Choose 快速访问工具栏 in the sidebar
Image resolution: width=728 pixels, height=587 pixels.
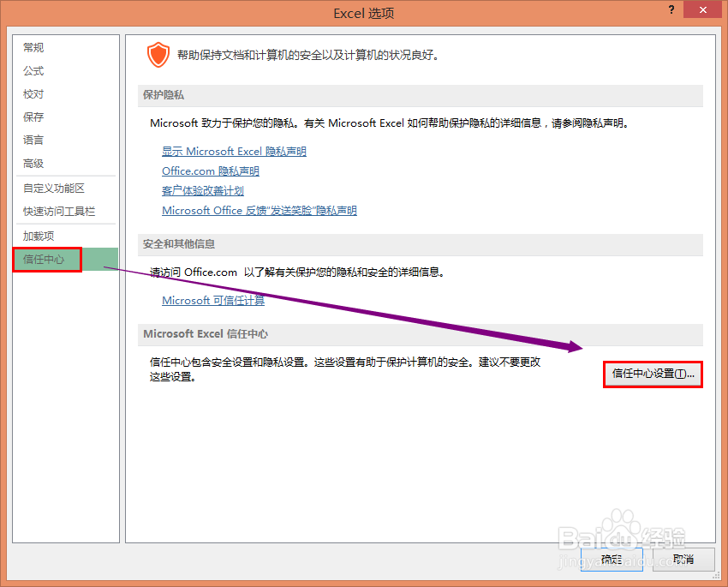click(x=59, y=212)
